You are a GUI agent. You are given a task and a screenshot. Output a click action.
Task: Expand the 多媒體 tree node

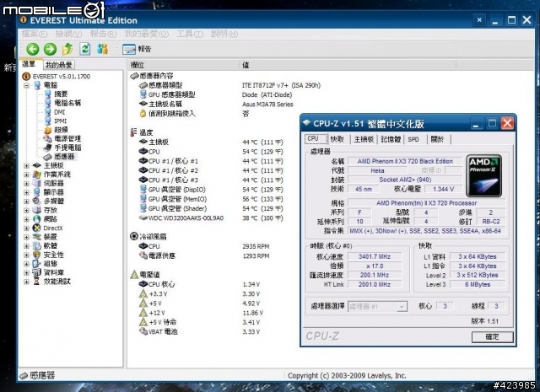(x=26, y=201)
